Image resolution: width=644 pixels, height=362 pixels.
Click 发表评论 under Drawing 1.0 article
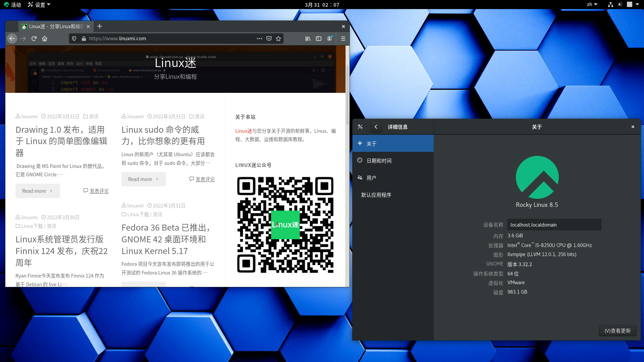[x=99, y=191]
